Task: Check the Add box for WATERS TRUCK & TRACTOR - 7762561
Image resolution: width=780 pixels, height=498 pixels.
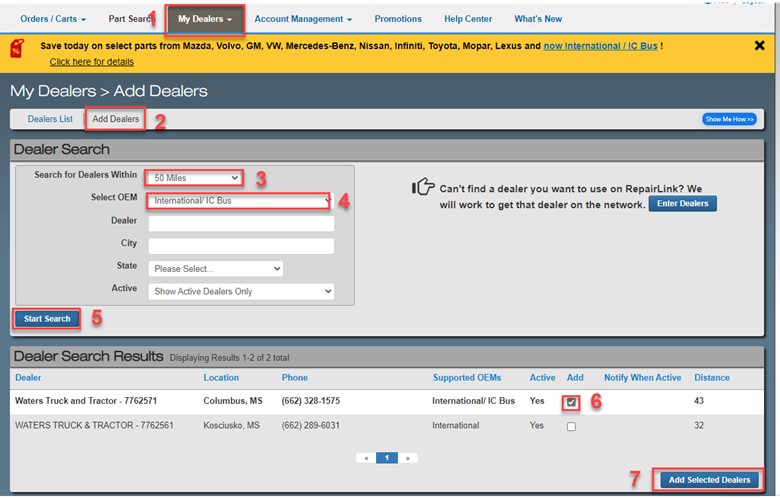Action: (x=571, y=426)
